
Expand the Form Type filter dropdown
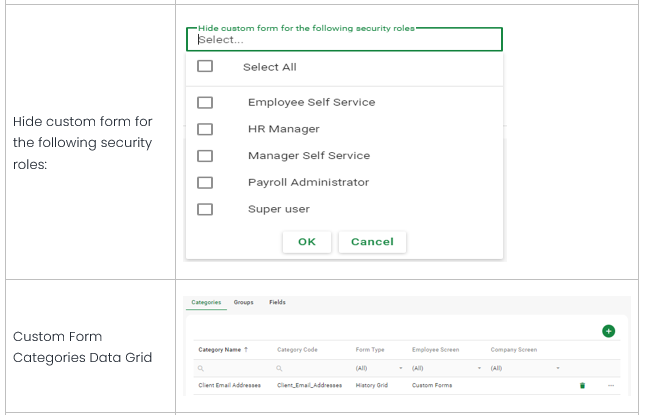(x=401, y=367)
